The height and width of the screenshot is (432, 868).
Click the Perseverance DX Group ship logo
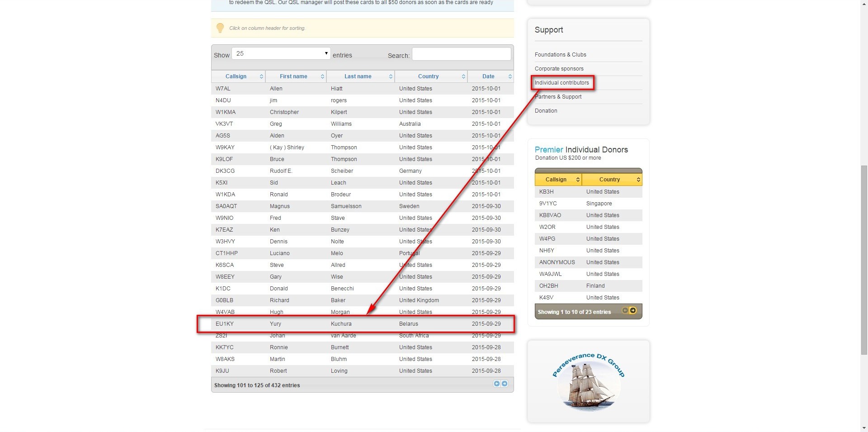point(588,382)
